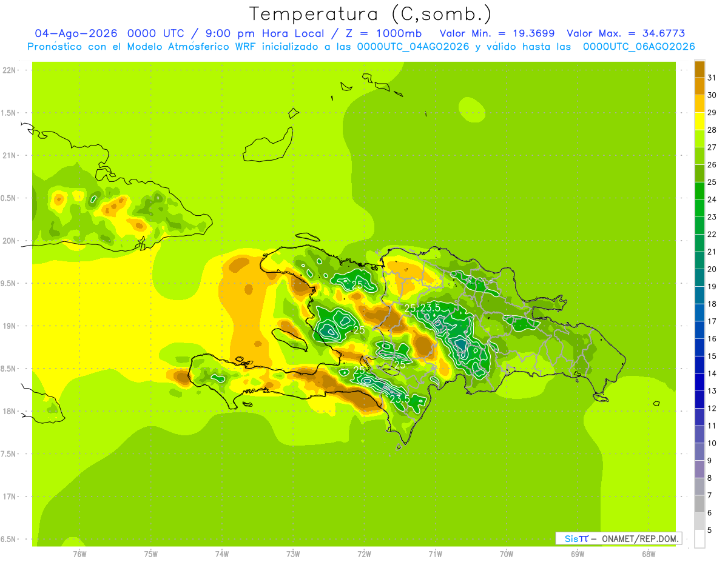Click the 71W longitude axis label
The width and height of the screenshot is (728, 562).
coord(435,554)
